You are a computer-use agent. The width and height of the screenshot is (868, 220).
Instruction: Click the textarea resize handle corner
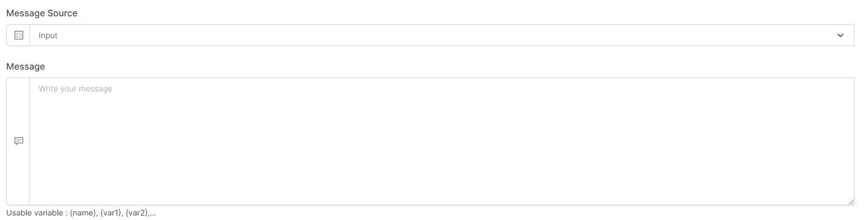851,201
